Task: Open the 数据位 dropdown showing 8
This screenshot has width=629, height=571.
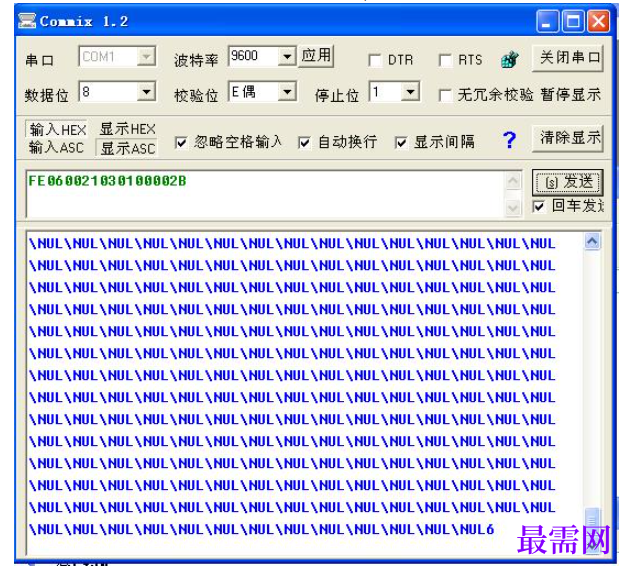Action: [146, 91]
